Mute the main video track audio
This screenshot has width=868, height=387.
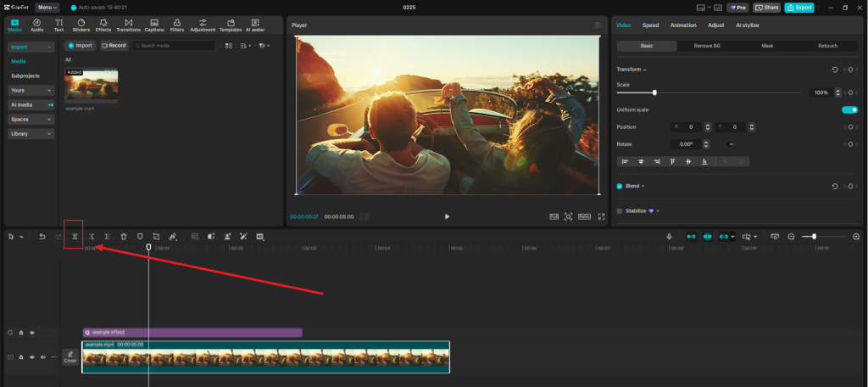[42, 357]
